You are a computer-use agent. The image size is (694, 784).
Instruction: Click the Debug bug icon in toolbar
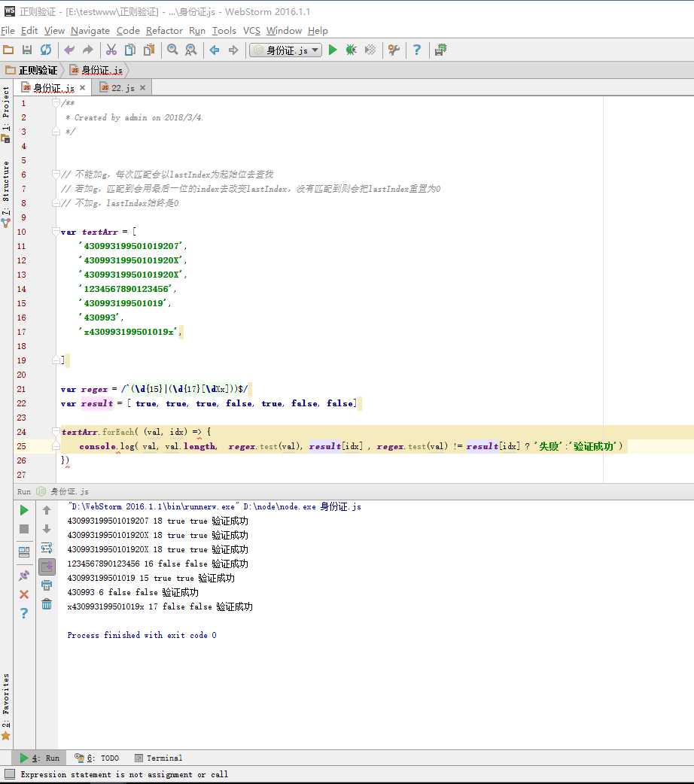point(351,50)
